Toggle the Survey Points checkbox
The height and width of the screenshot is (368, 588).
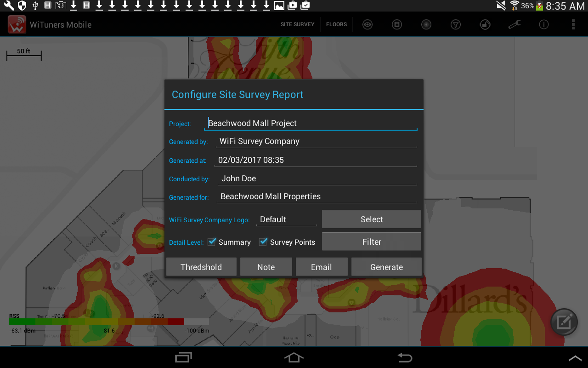pyautogui.click(x=263, y=241)
